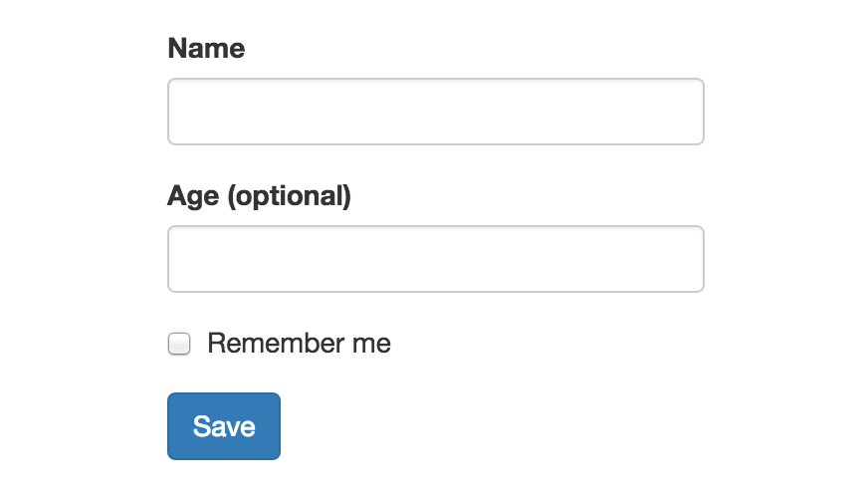Click the word Save on the button
This screenshot has width=868, height=498.
coord(224,426)
